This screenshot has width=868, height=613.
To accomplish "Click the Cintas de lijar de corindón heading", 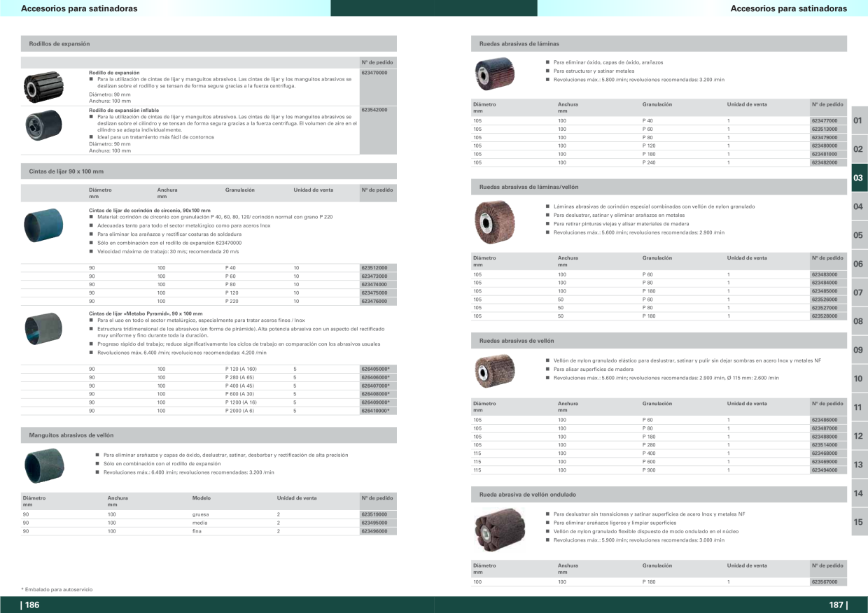I will 150,210.
